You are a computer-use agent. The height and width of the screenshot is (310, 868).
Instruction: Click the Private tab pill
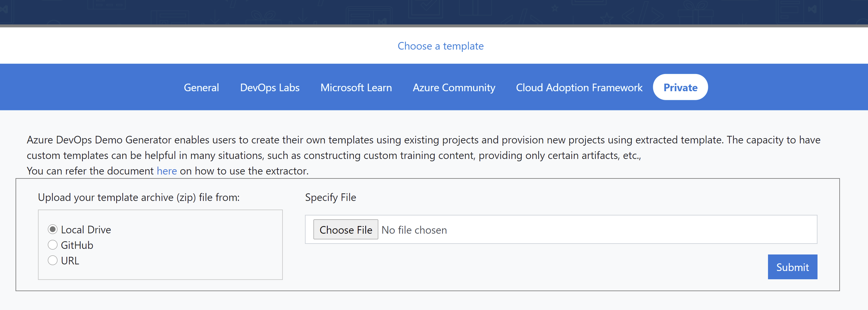680,87
